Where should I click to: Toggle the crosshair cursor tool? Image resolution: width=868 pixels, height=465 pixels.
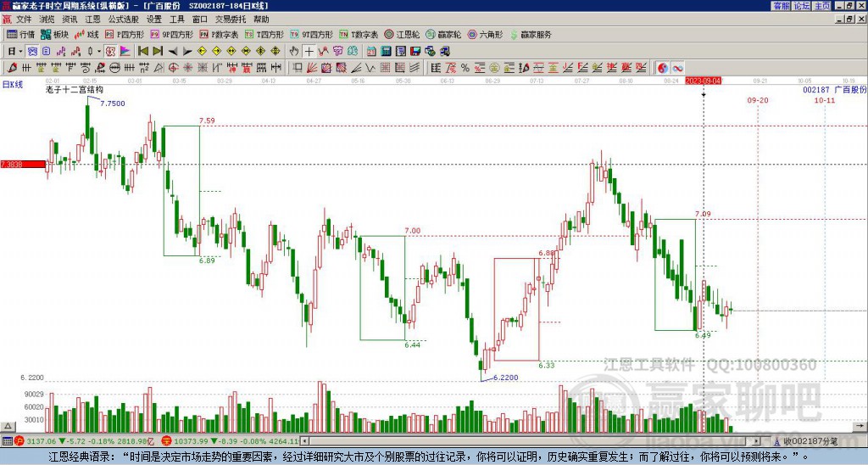[309, 52]
